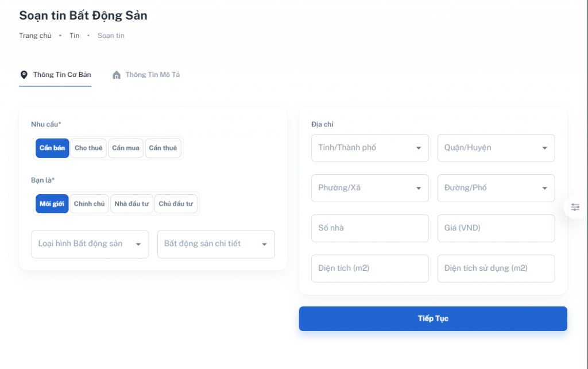The image size is (588, 369).
Task: Switch to the Thông Tin Cơ Bản tab
Action: coord(55,75)
